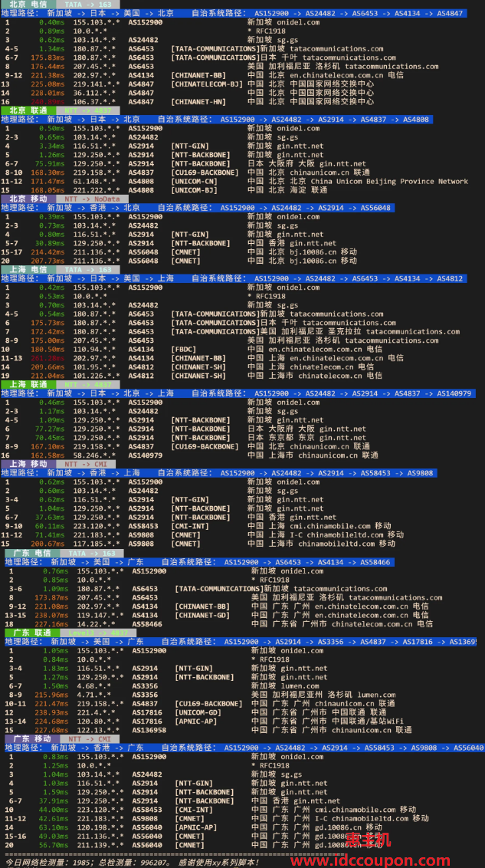Click the [UNICOM-GD] label
Viewport: 485px width, 868px height.
[198, 712]
